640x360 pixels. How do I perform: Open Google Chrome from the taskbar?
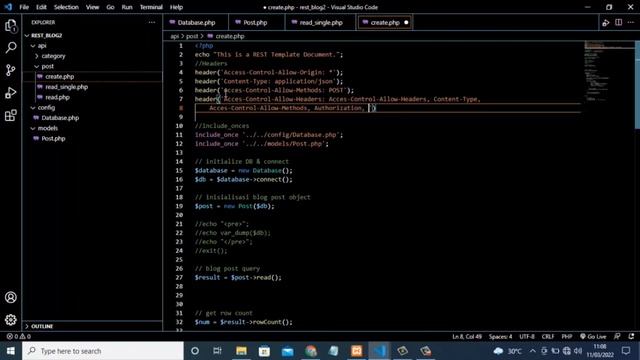pyautogui.click(x=311, y=351)
